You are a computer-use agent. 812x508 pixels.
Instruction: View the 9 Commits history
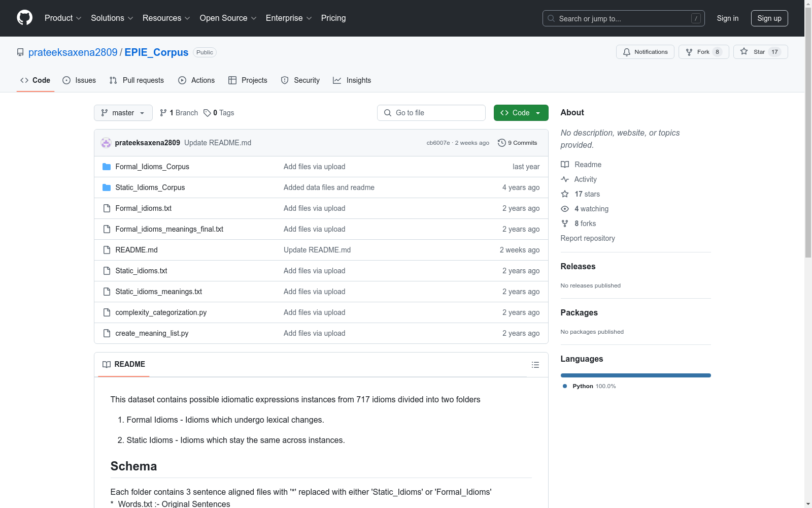click(x=518, y=143)
